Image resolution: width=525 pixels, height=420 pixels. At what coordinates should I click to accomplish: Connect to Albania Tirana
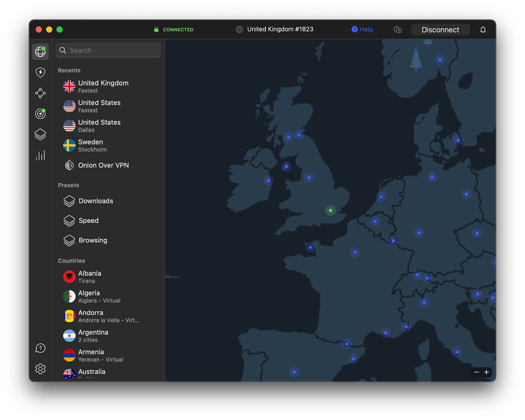click(x=109, y=276)
